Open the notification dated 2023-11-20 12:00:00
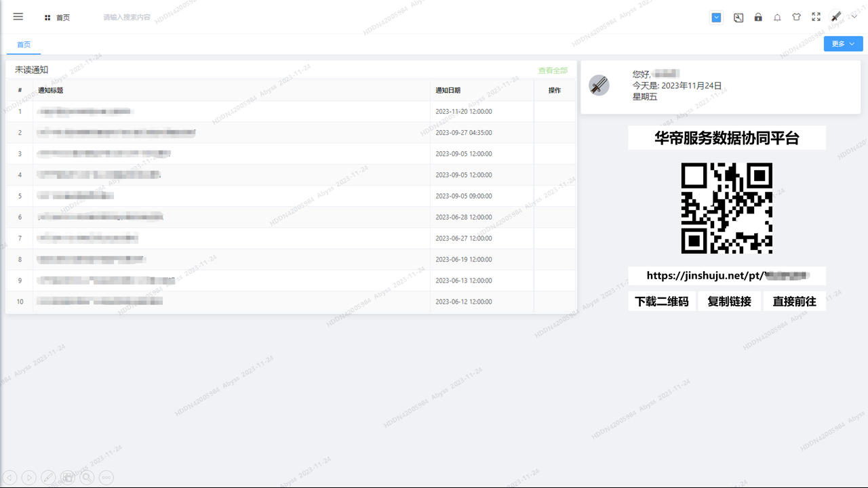The image size is (868, 488). tap(291, 111)
